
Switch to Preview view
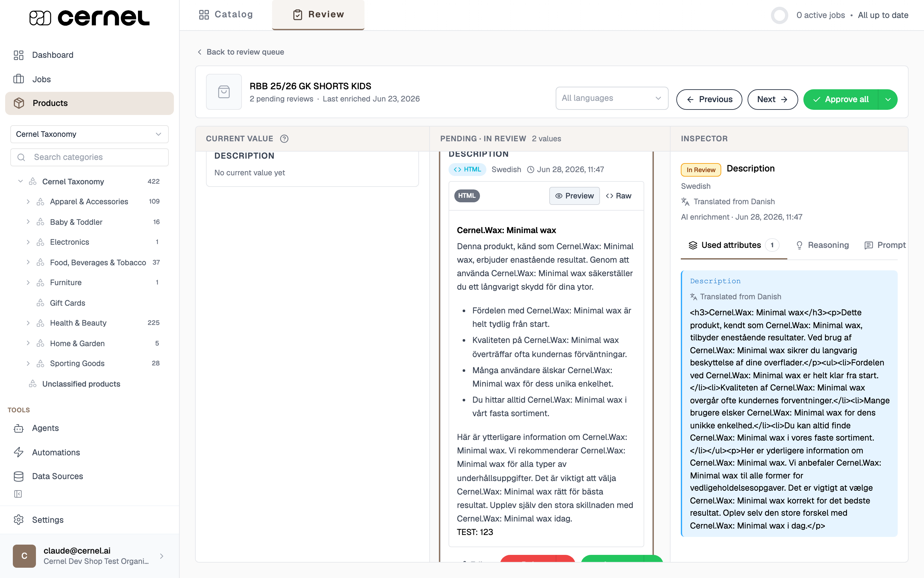[574, 196]
